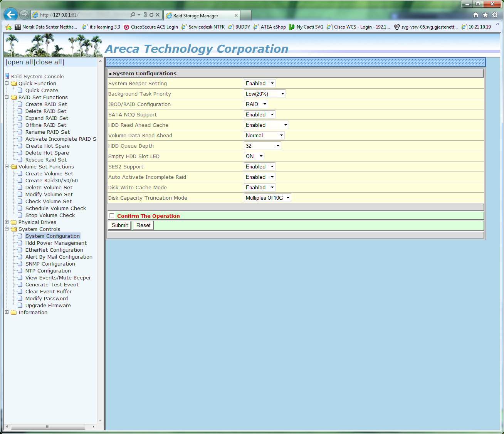
Task: Open EtherNet Configuration page
Action: tap(54, 250)
